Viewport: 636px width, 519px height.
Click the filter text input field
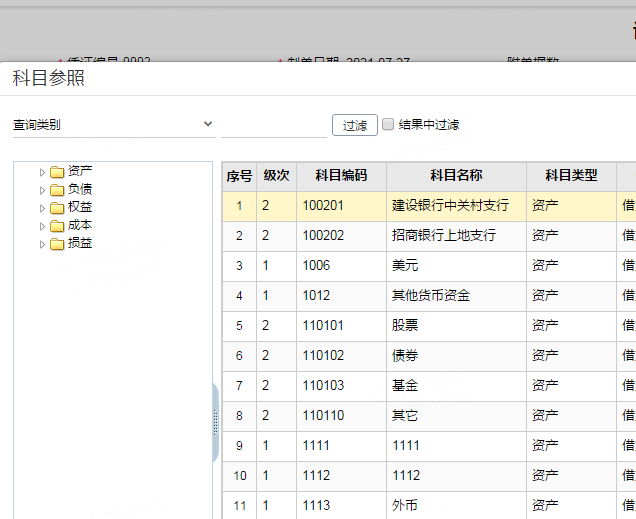click(274, 126)
